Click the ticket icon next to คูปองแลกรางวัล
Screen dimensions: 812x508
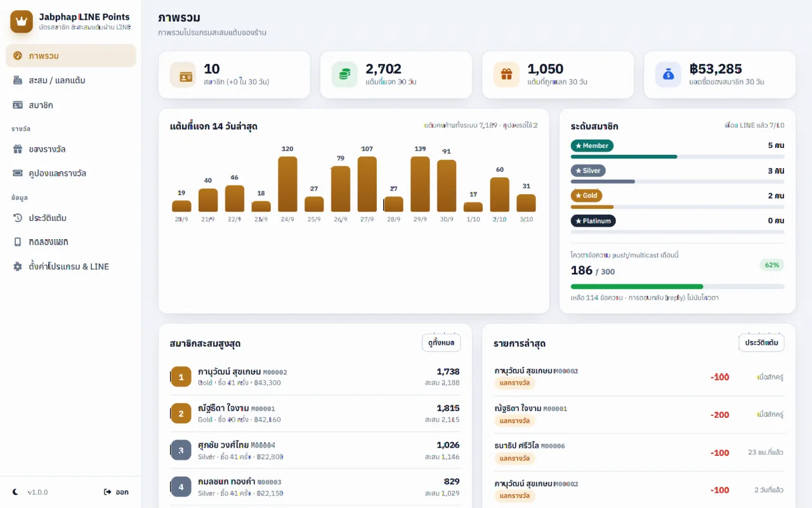point(18,173)
